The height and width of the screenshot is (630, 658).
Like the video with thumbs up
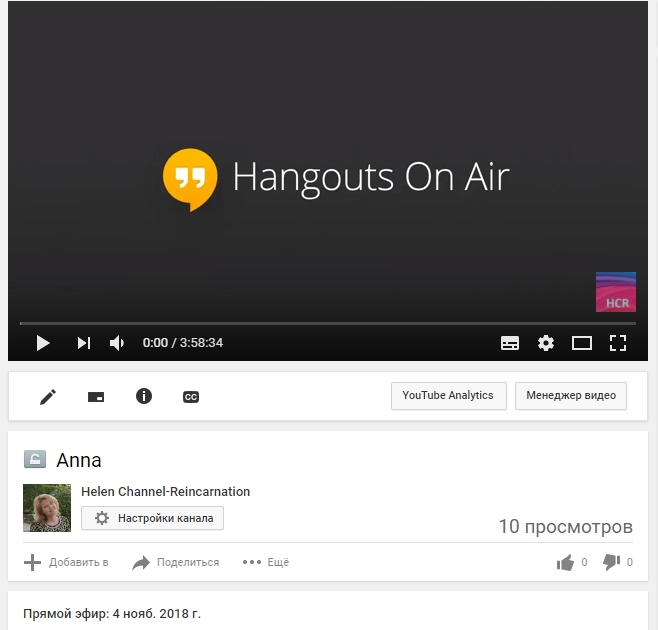(x=566, y=563)
